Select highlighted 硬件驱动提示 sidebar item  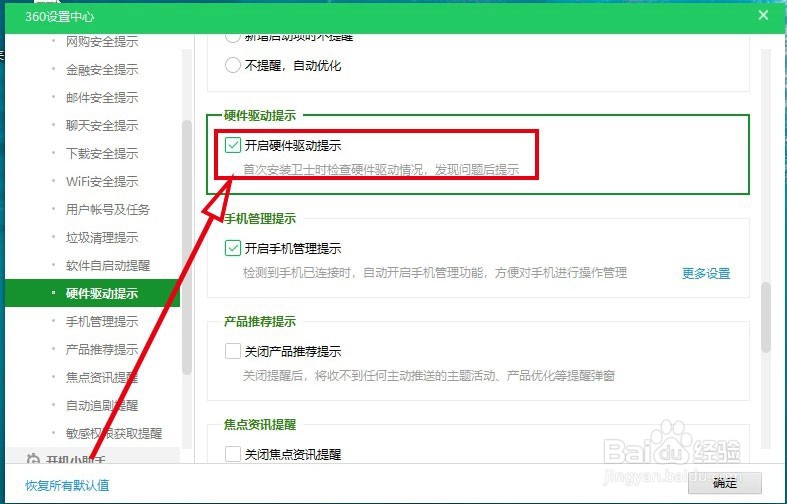(92, 294)
